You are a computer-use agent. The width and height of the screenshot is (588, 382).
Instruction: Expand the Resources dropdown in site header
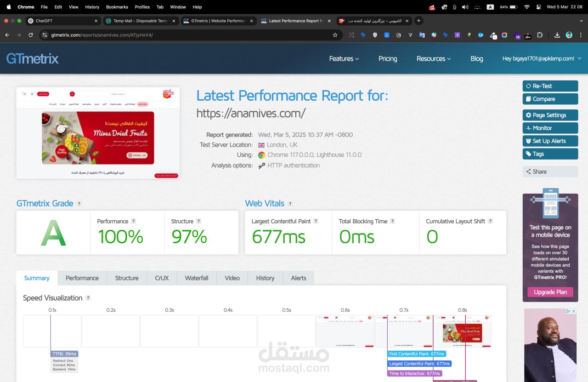pos(434,58)
